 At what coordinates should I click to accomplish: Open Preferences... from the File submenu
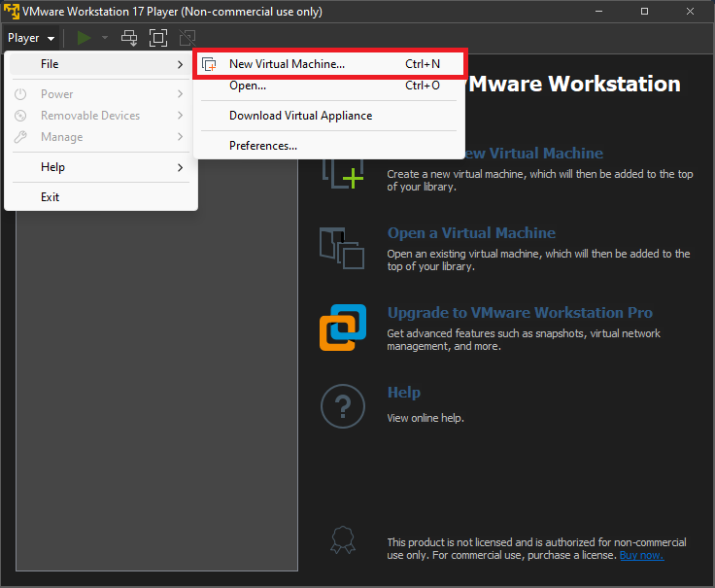pos(328,146)
